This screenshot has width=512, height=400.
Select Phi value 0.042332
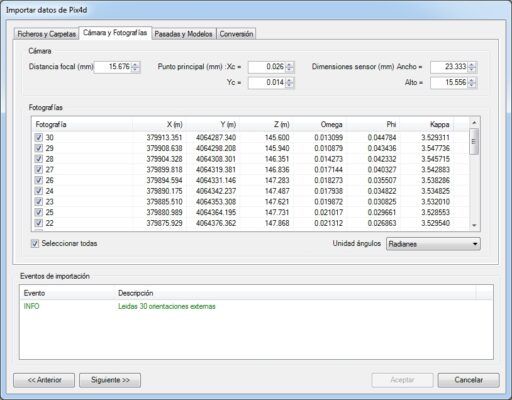pos(382,159)
